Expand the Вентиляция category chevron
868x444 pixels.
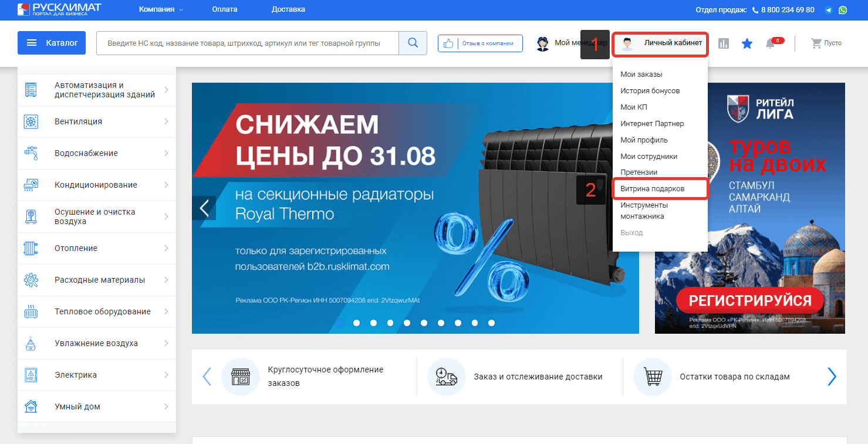[x=166, y=121]
